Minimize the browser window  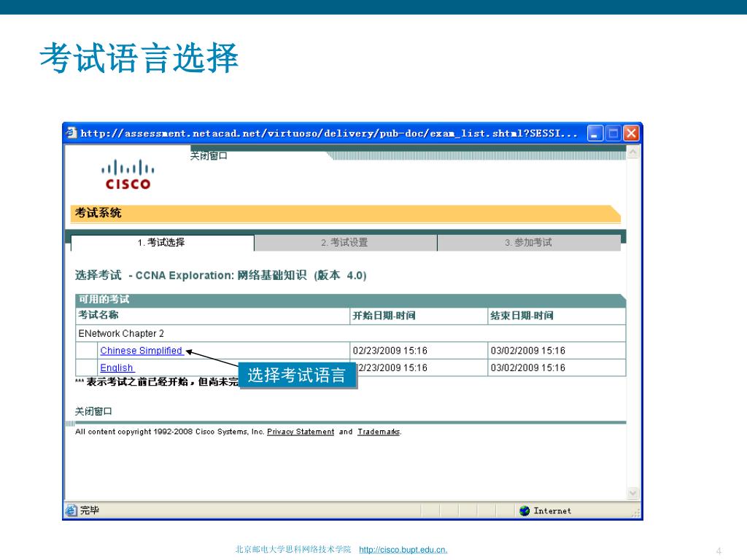[x=595, y=133]
